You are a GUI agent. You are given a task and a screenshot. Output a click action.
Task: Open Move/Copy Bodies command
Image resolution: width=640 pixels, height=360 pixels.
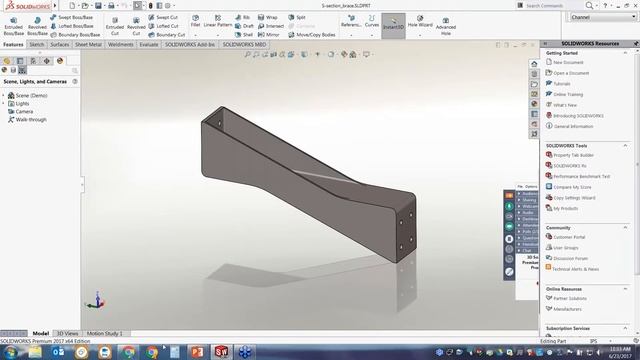(x=312, y=35)
